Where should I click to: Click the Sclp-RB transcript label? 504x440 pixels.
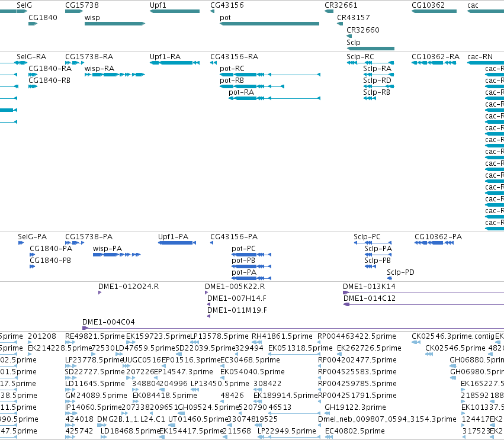click(377, 92)
